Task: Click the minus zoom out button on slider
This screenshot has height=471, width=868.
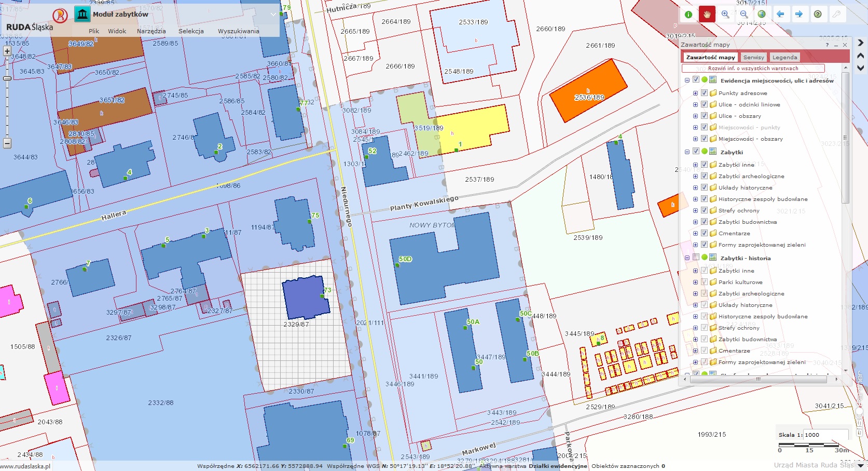Action: tap(7, 143)
